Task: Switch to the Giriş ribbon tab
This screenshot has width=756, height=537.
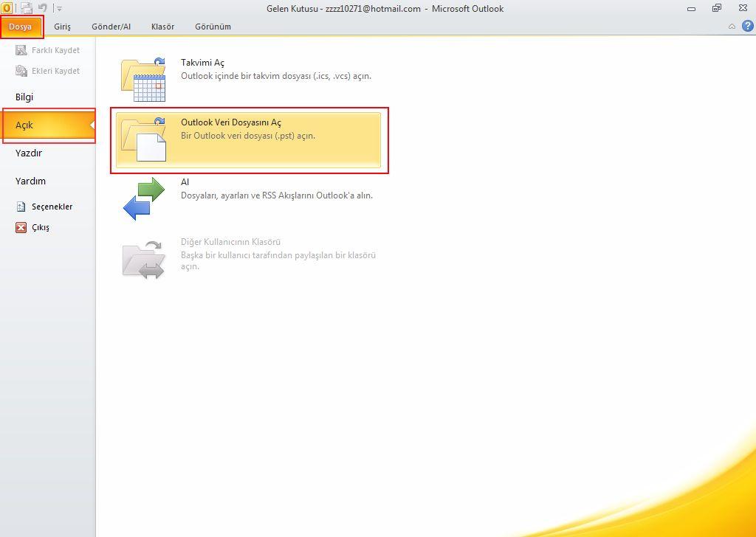Action: (x=63, y=27)
